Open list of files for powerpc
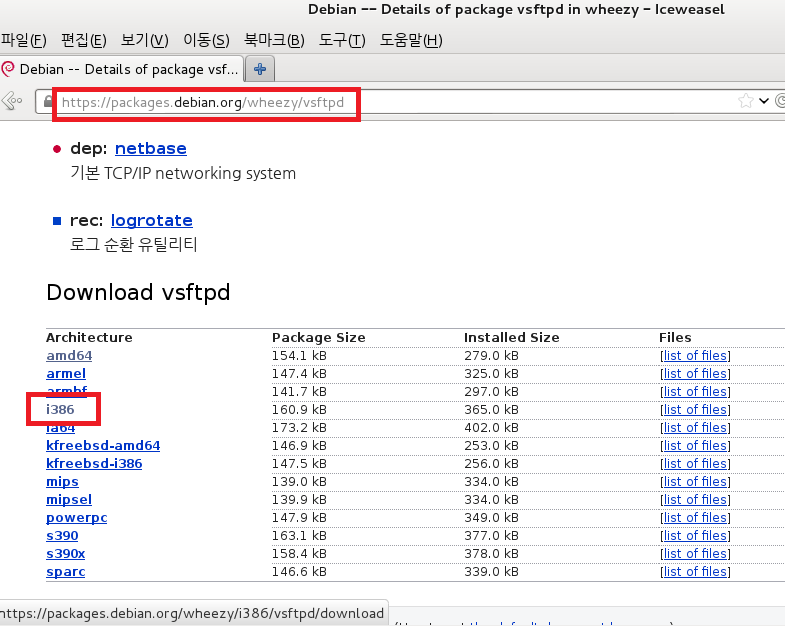785x626 pixels. pos(695,518)
